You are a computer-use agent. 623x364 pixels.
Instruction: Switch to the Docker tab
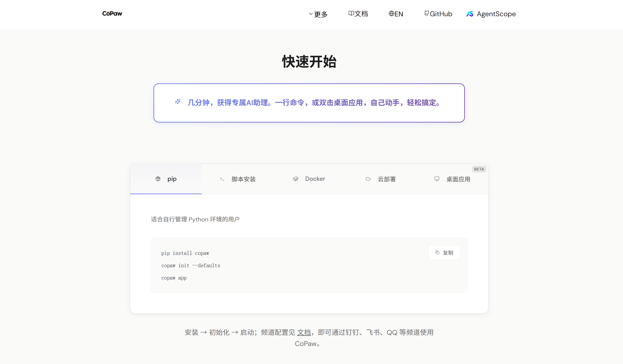(315, 179)
